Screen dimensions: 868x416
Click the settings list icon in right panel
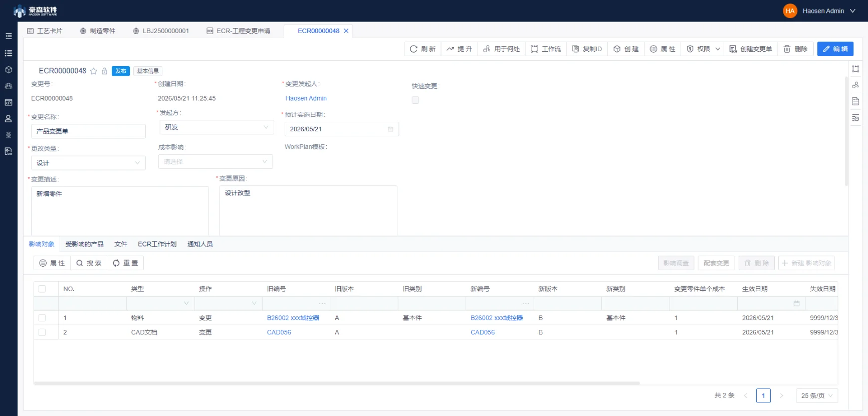pos(855,118)
